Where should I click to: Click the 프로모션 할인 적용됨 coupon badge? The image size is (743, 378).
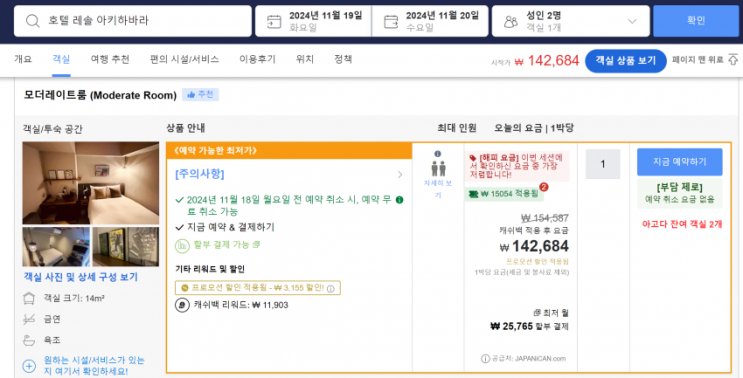257,288
